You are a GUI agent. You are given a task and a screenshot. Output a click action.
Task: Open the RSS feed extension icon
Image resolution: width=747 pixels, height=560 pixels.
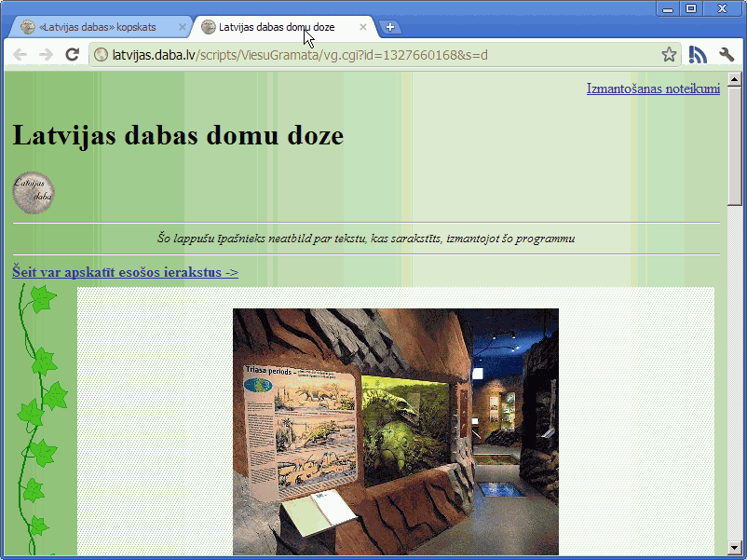point(698,55)
